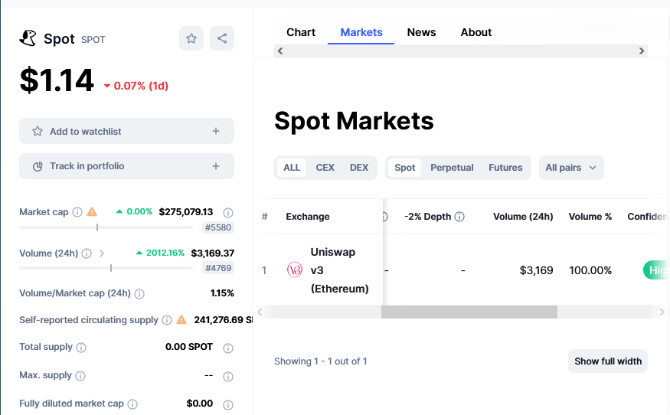Click the Volume rank slider bar
Image resolution: width=670 pixels, height=415 pixels.
point(106,268)
